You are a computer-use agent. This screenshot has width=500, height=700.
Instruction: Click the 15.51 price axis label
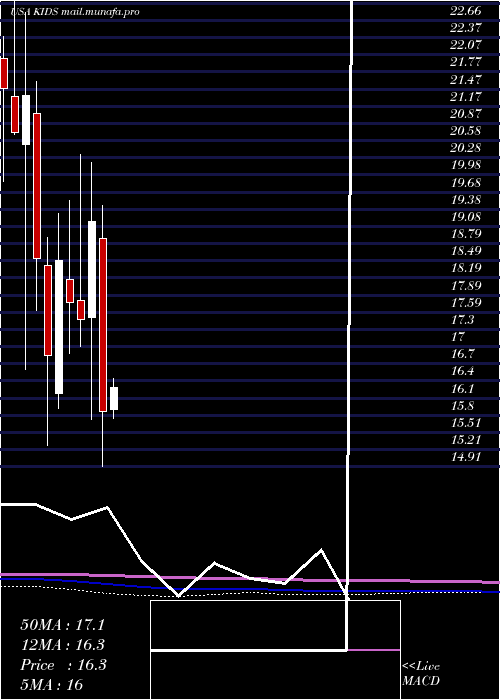[465, 423]
